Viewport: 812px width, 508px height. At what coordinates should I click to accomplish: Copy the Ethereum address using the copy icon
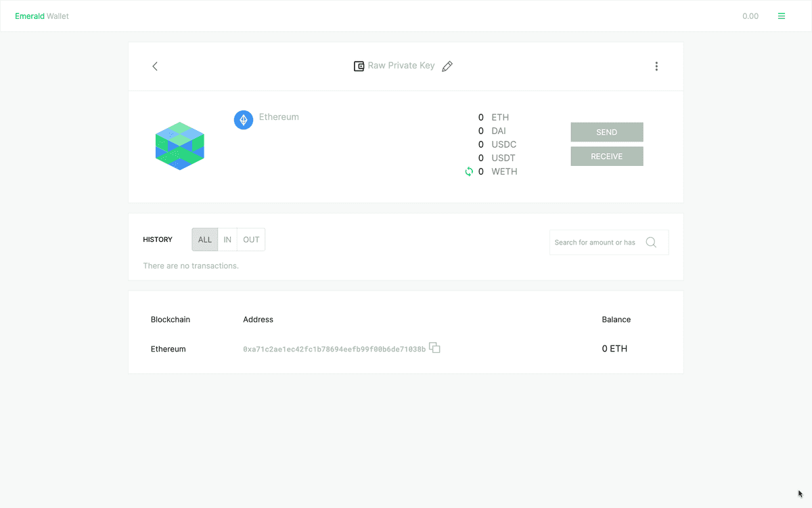(434, 347)
